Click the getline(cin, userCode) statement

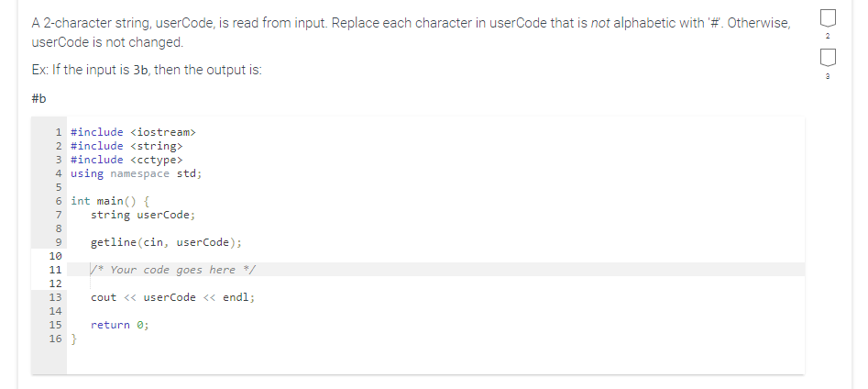[x=166, y=242]
